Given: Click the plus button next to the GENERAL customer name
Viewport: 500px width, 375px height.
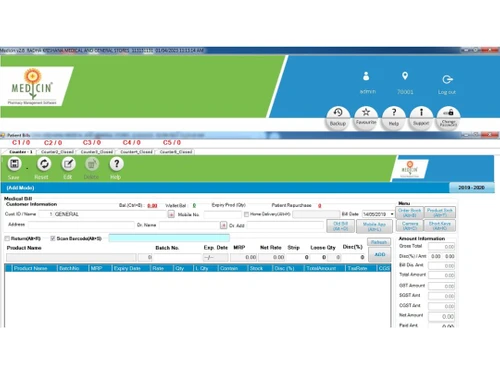Looking at the screenshot, I should pos(171,214).
